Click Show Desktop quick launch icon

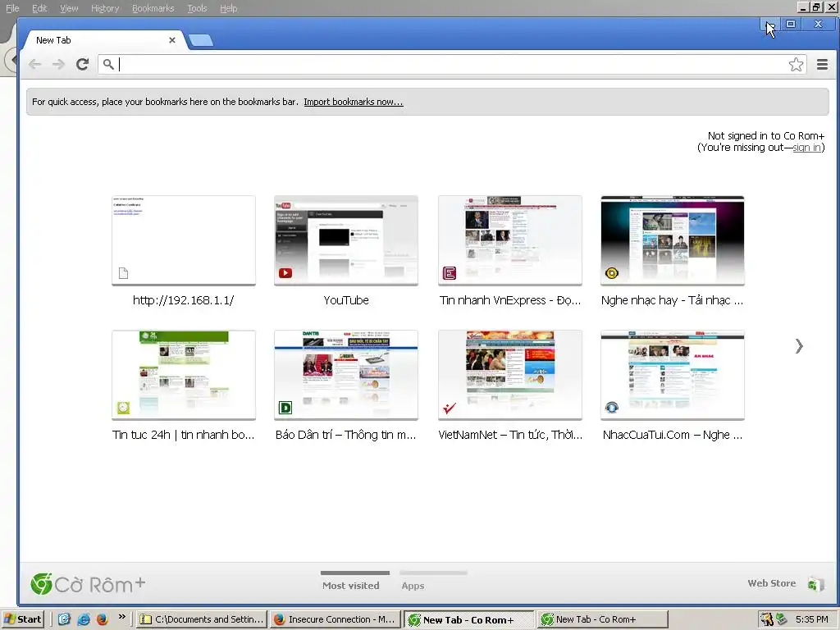tap(64, 619)
